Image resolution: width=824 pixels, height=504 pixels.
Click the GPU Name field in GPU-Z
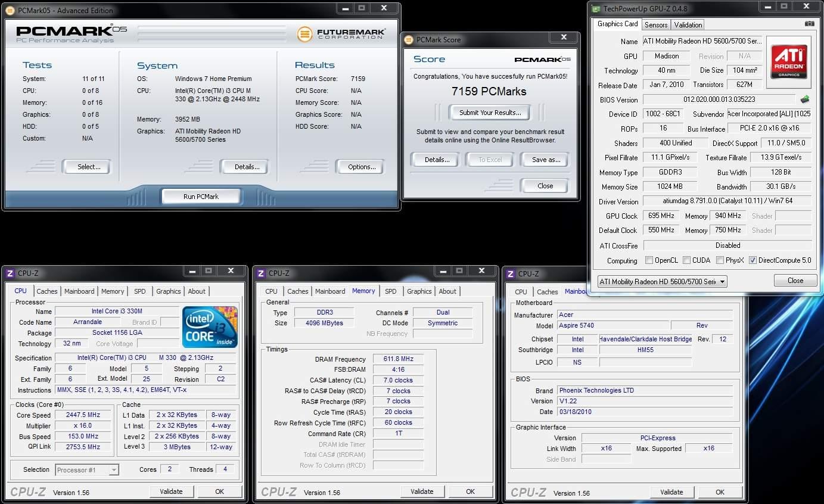click(x=702, y=42)
